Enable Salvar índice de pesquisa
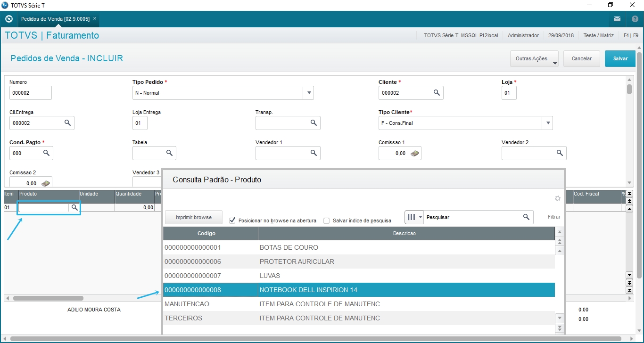This screenshot has height=343, width=644. point(327,220)
